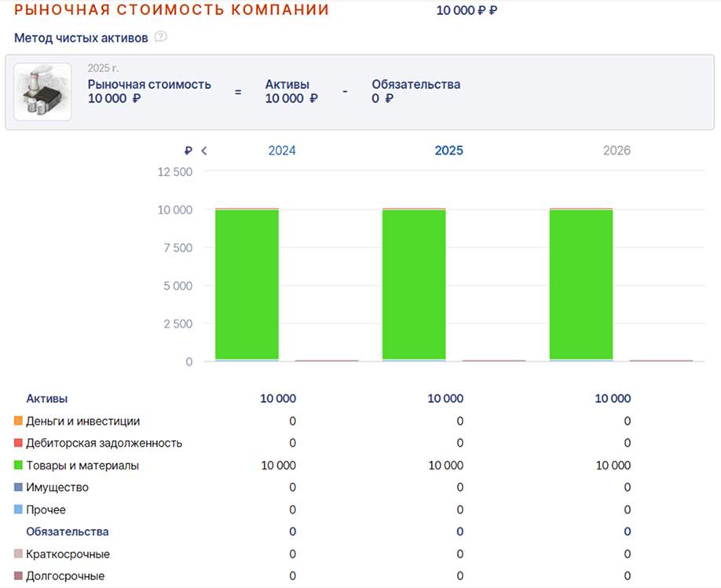The width and height of the screenshot is (721, 588).
Task: Click Товары и материалы value for 2024
Action: click(x=279, y=466)
